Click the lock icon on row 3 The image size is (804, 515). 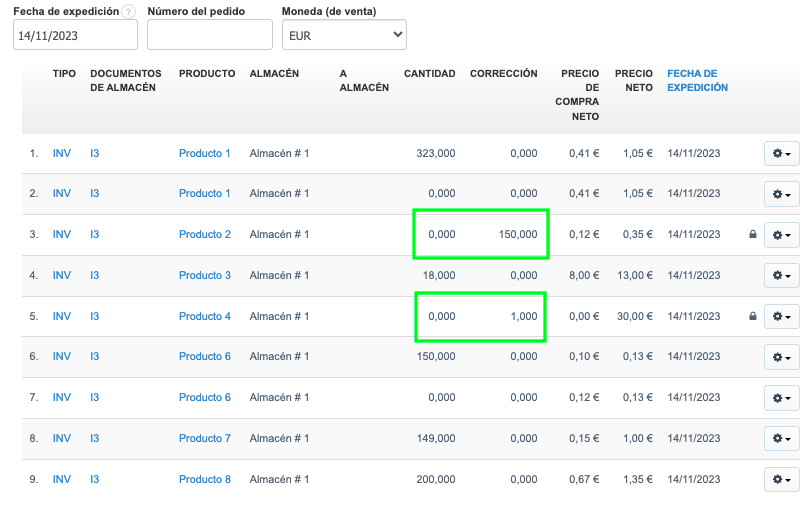[x=752, y=235]
